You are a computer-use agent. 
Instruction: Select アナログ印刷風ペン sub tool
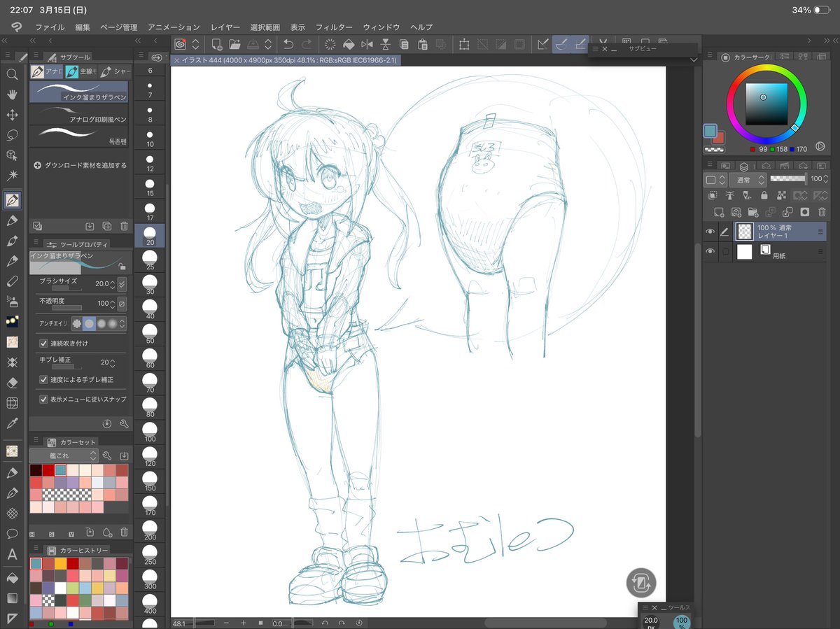click(79, 114)
